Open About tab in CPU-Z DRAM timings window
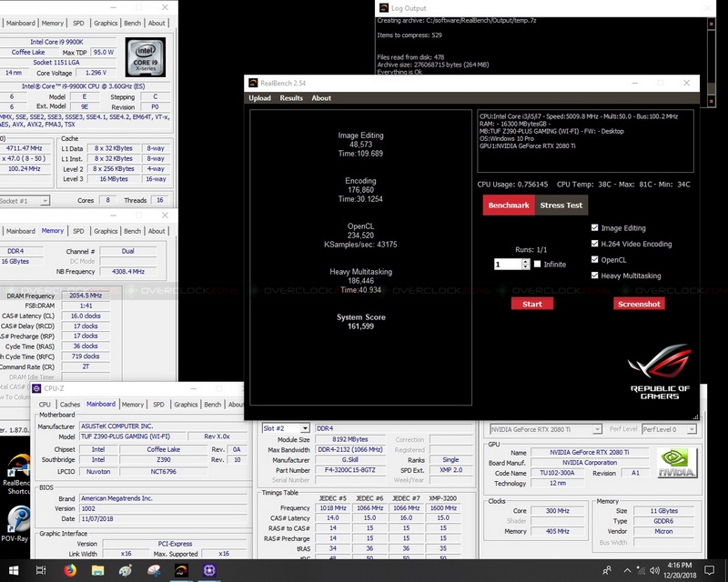Image resolution: width=728 pixels, height=582 pixels. (157, 231)
